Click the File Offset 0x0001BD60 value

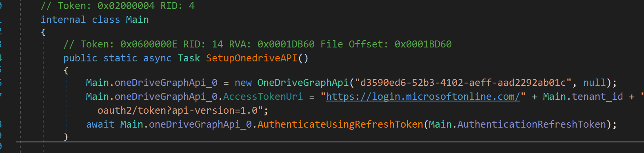[x=423, y=44]
